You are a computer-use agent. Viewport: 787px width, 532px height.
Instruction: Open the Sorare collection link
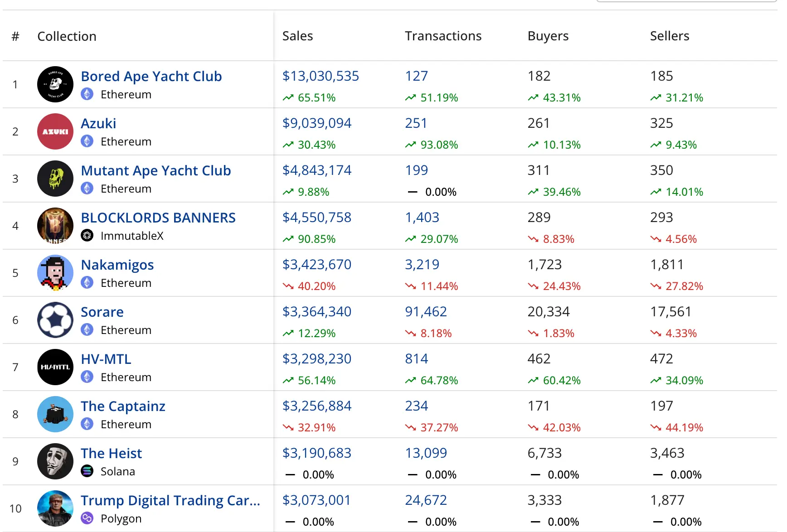pyautogui.click(x=102, y=312)
